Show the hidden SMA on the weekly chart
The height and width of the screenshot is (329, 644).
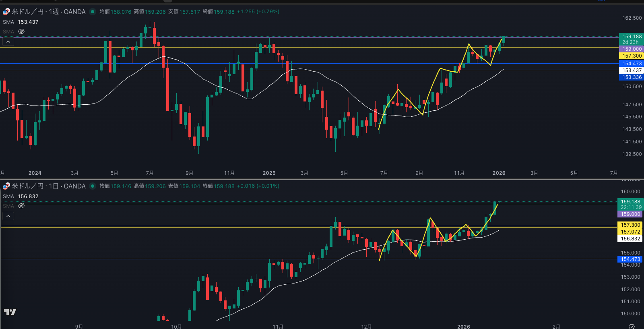click(x=21, y=31)
